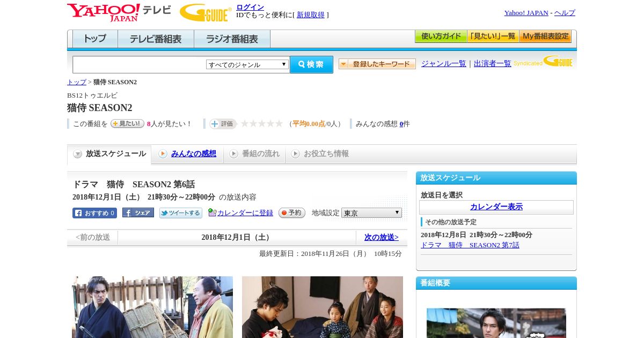Image resolution: width=644 pixels, height=338 pixels.
Task: Open the カレンダー表示 link
Action: pyautogui.click(x=496, y=207)
